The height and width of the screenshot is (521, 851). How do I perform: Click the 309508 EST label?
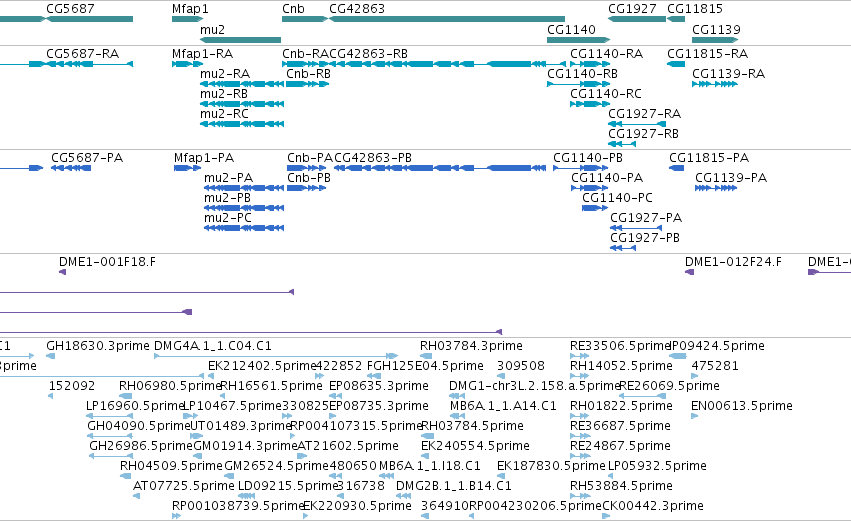pyautogui.click(x=521, y=366)
